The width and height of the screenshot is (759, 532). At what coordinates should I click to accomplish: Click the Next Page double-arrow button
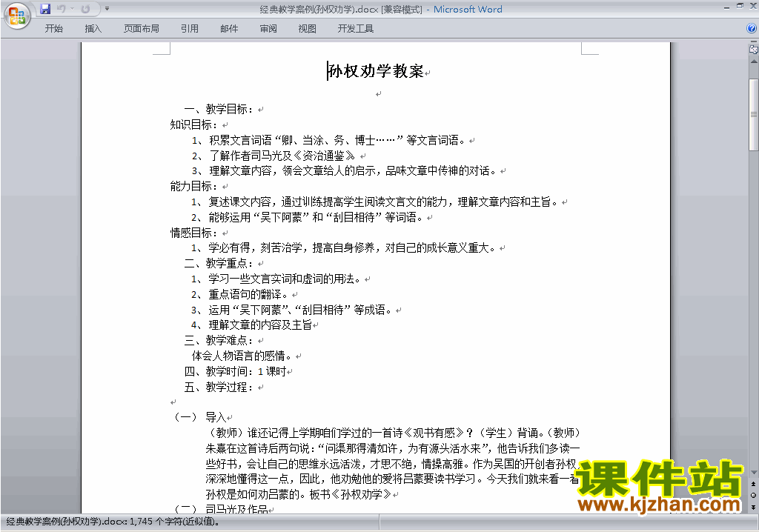pos(753,507)
